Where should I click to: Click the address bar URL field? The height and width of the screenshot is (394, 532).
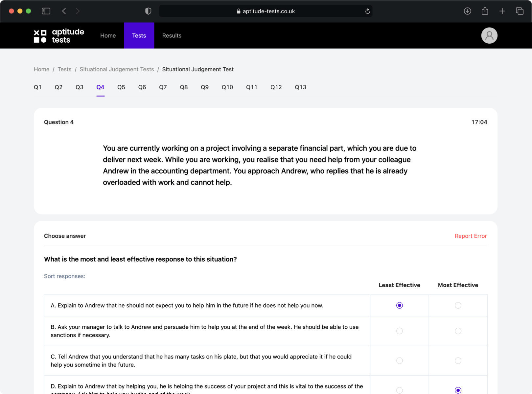266,11
